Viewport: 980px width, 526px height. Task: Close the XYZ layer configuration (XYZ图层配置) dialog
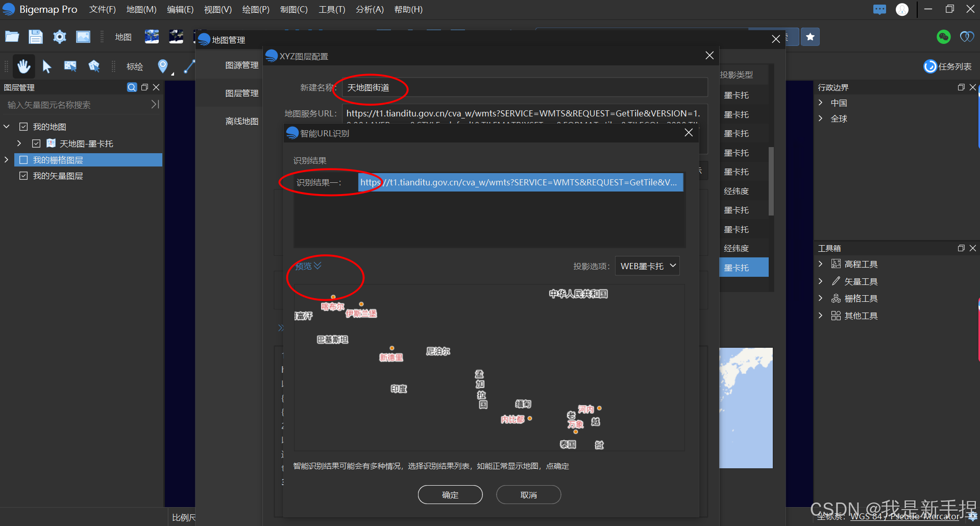click(x=709, y=56)
